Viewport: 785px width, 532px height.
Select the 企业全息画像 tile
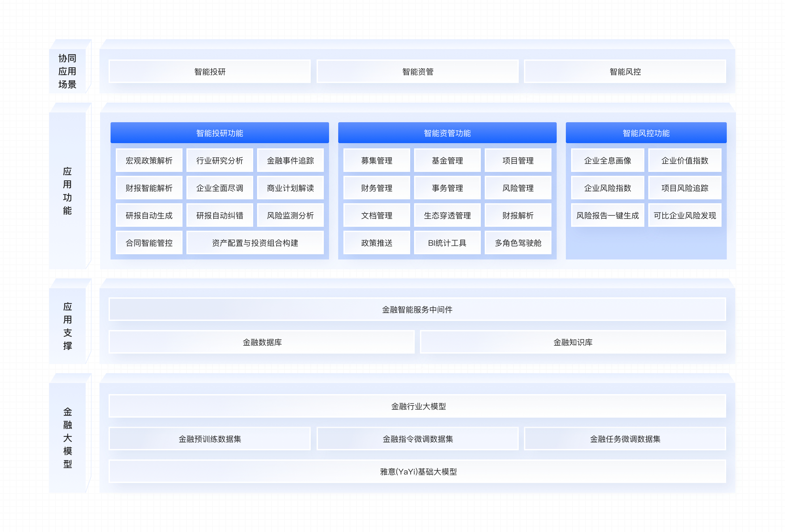(x=607, y=161)
